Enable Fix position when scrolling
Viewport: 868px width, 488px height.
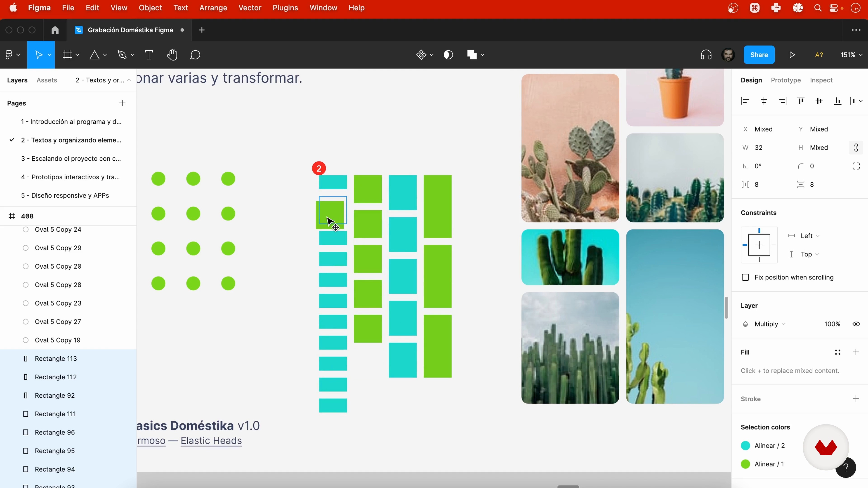pyautogui.click(x=745, y=277)
